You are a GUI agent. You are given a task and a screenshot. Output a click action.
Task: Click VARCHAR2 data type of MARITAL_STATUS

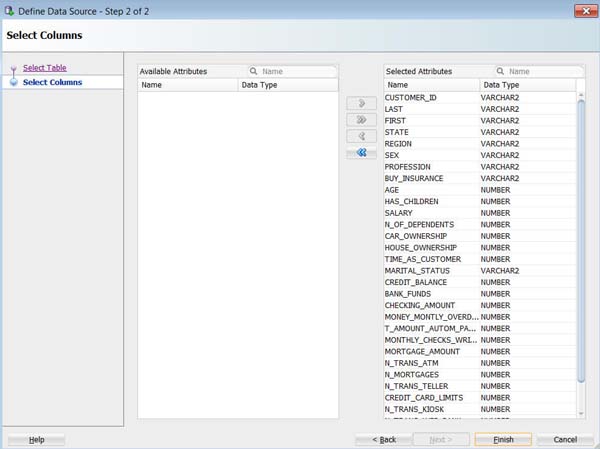click(x=500, y=271)
